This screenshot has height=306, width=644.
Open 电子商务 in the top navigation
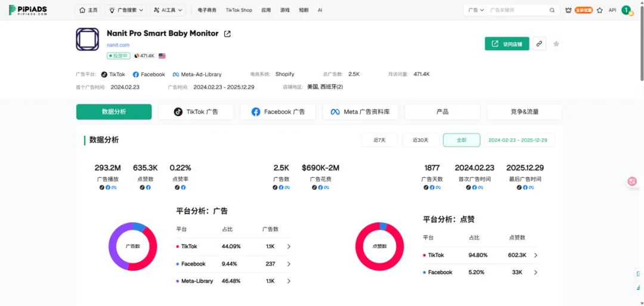pos(207,10)
